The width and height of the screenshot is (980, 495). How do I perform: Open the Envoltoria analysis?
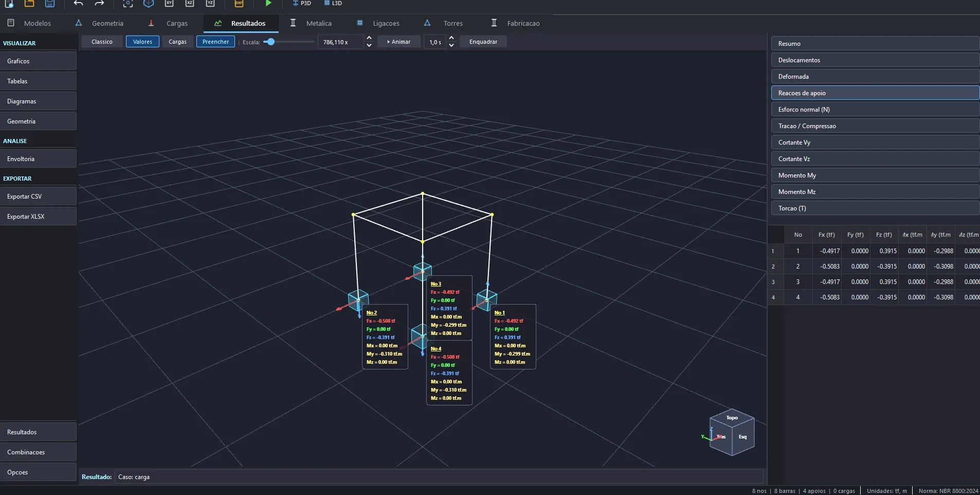tap(39, 159)
